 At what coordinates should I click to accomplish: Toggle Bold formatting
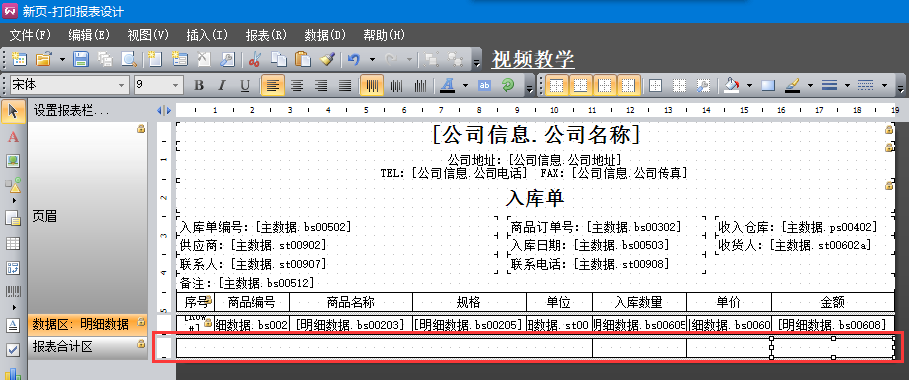[x=199, y=86]
